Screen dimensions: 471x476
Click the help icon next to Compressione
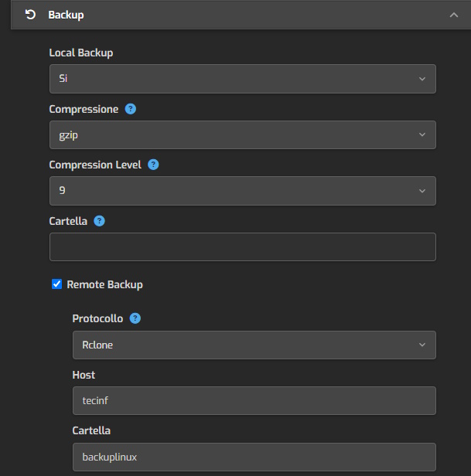pos(131,109)
